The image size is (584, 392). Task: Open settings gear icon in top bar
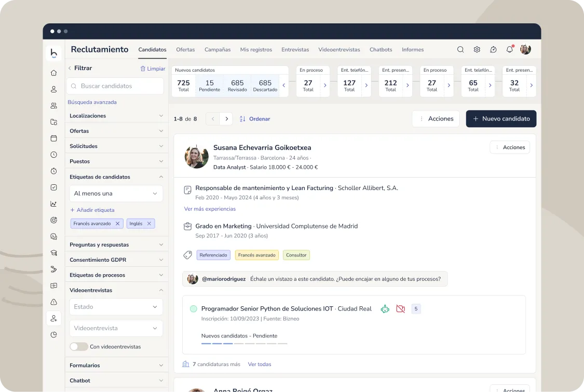477,50
